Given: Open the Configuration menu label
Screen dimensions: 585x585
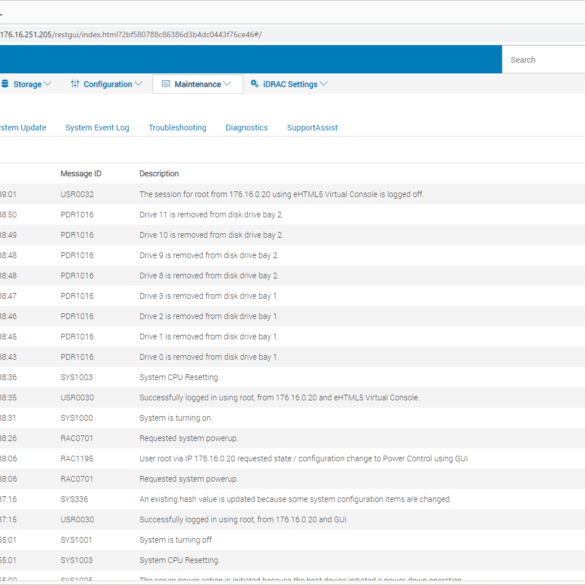Looking at the screenshot, I should (108, 84).
